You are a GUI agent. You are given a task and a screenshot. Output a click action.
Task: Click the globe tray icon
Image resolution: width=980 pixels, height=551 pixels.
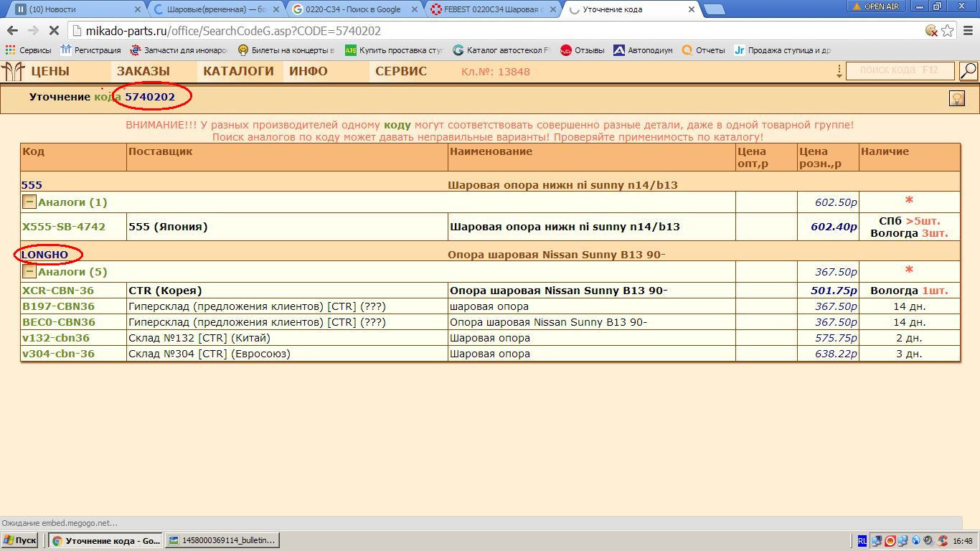pos(916,541)
